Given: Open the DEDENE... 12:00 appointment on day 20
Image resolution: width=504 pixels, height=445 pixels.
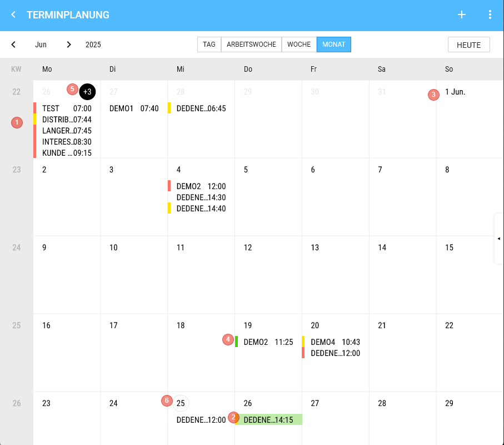Looking at the screenshot, I should click(336, 353).
